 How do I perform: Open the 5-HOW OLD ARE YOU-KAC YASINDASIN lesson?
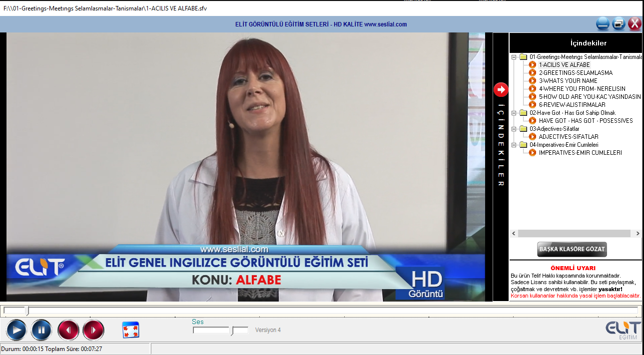590,97
